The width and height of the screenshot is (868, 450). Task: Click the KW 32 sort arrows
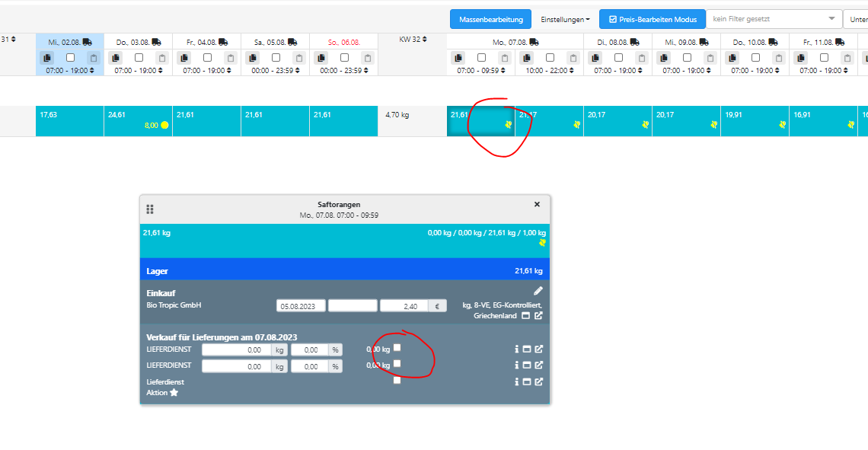click(x=425, y=39)
